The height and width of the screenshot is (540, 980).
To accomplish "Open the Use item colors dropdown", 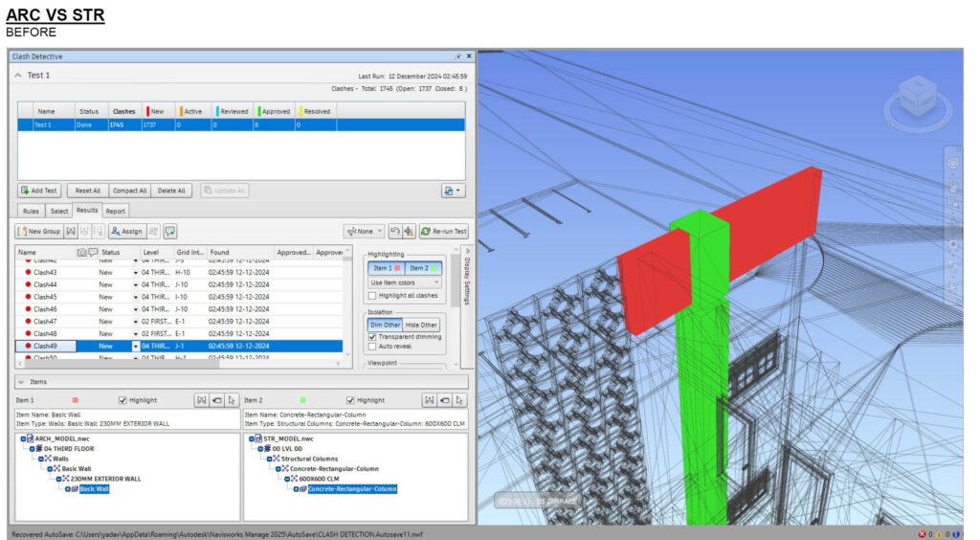I will coord(405,282).
